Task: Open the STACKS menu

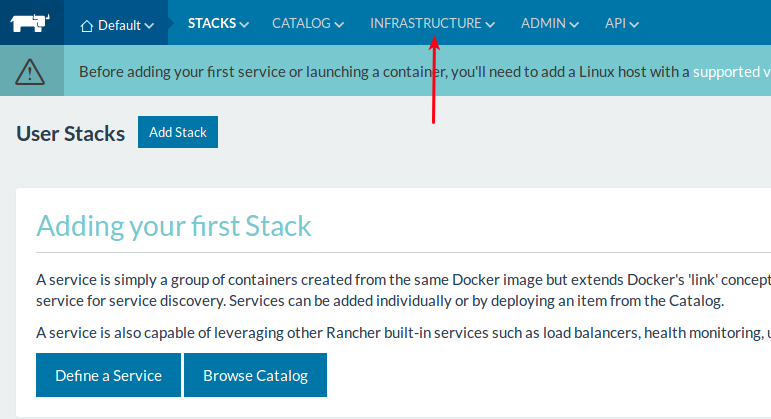Action: tap(218, 23)
